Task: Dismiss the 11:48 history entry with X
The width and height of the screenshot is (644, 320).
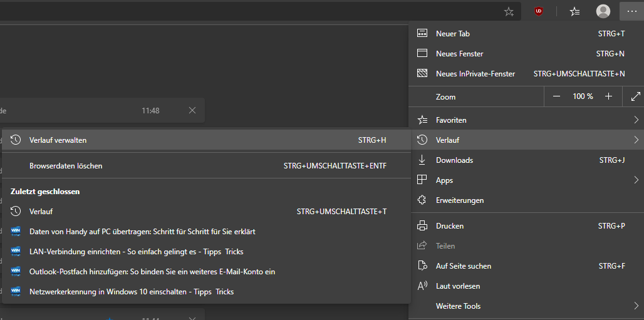Action: click(192, 110)
